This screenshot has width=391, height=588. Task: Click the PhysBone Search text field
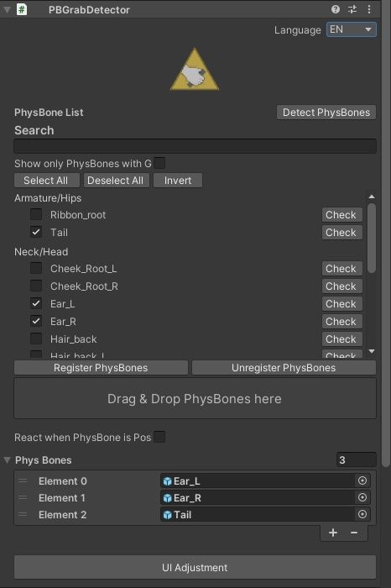coord(195,146)
